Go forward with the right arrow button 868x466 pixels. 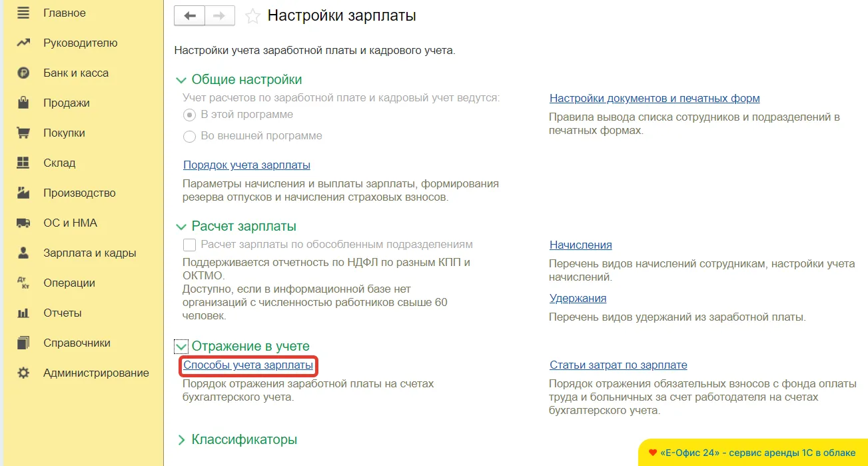(220, 16)
